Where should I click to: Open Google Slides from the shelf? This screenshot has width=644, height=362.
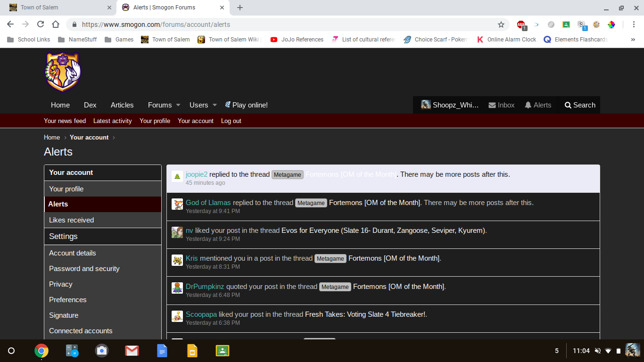pos(192,351)
